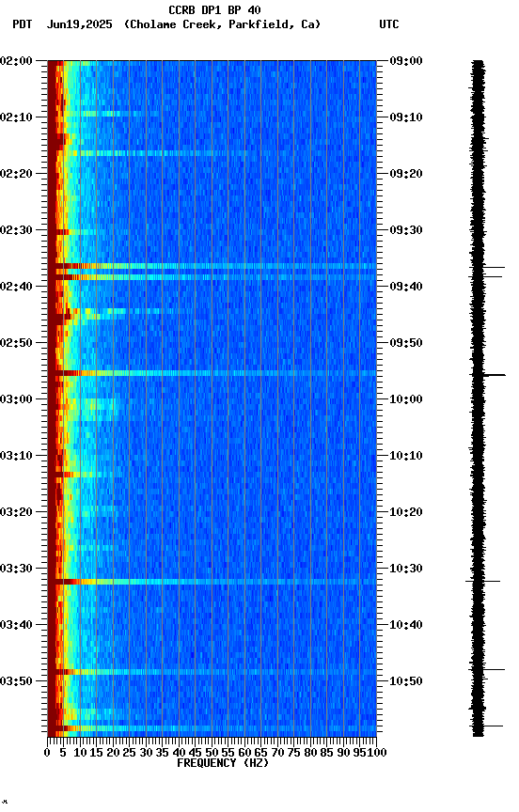This screenshot has height=812, width=519.
Task: Click the 10:10 UTC time label
Action: [406, 456]
